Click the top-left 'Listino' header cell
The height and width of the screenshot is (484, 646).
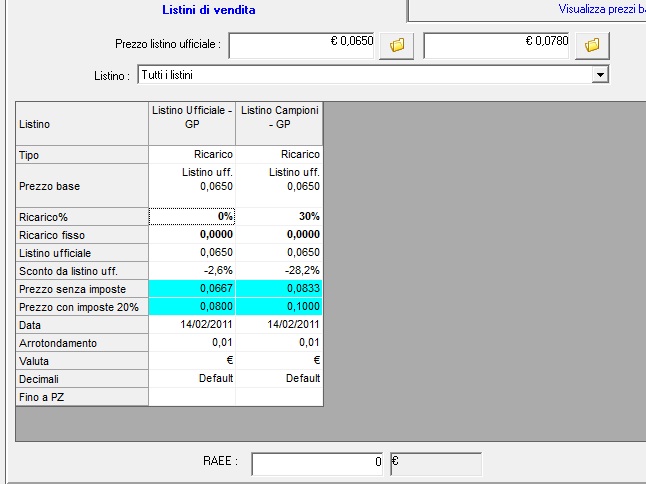coord(82,124)
